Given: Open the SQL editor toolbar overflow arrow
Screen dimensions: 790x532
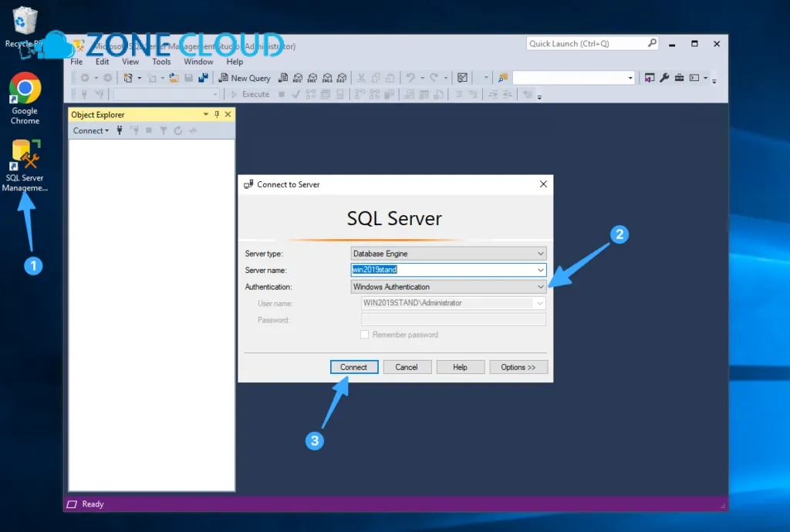Looking at the screenshot, I should tap(539, 96).
